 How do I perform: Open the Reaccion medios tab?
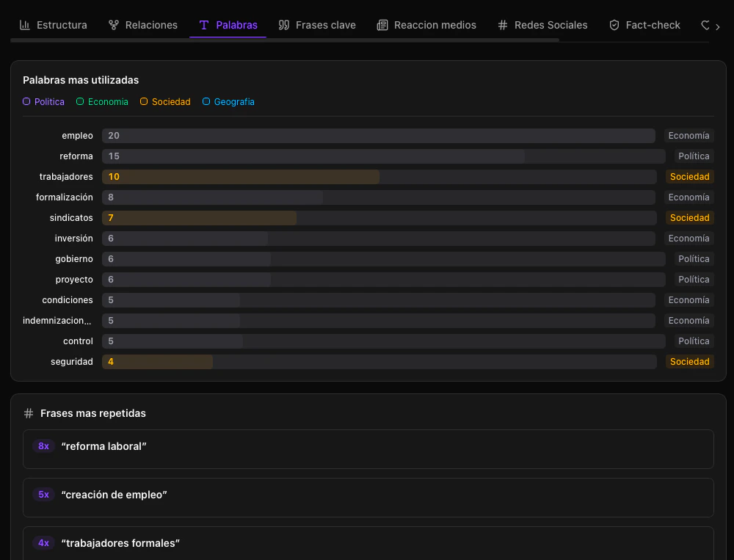(426, 25)
